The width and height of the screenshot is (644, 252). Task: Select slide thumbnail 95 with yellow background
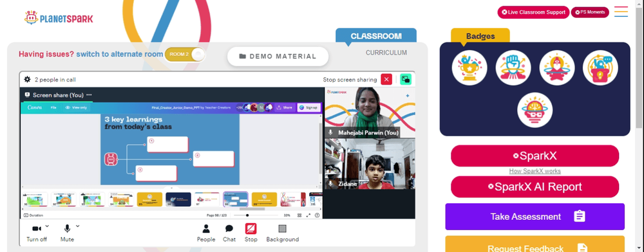click(149, 199)
